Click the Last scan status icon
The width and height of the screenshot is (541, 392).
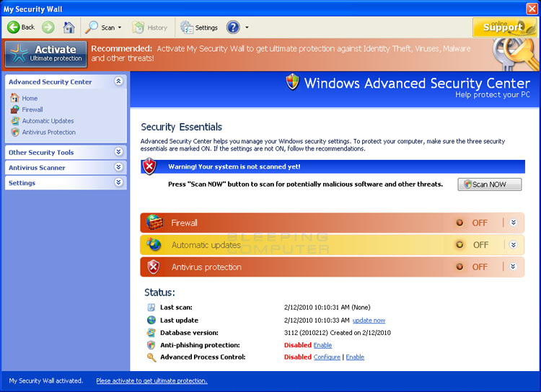pyautogui.click(x=151, y=307)
